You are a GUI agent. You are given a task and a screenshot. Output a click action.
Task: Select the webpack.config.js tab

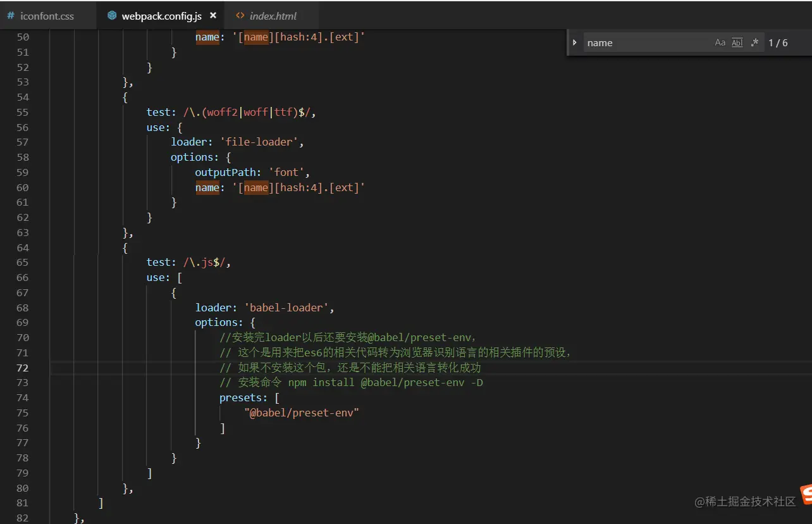(x=161, y=16)
